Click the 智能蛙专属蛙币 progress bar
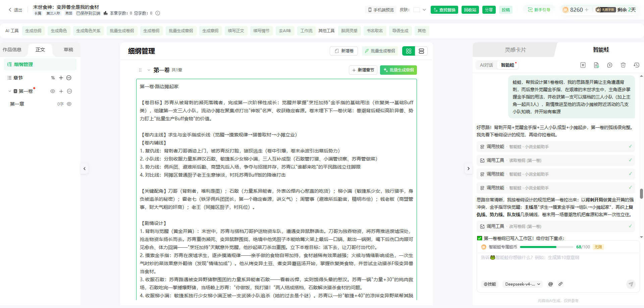 [546, 247]
